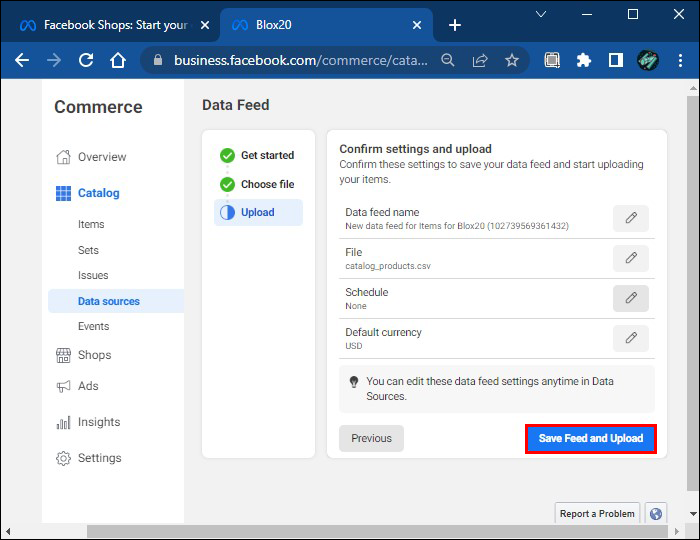
Task: Select Data sources in the Catalog menu
Action: pyautogui.click(x=109, y=301)
